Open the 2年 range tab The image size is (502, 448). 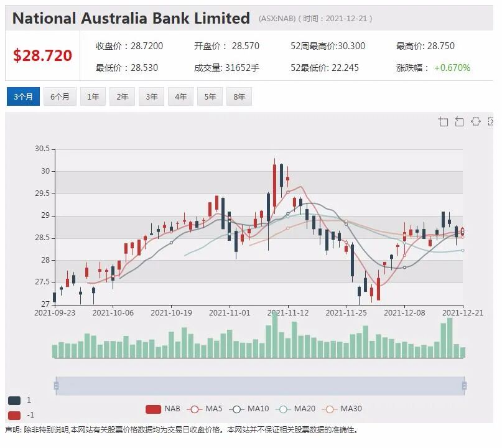123,96
